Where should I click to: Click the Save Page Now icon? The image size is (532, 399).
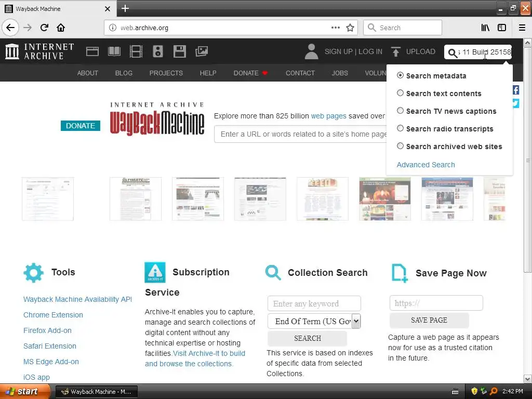point(400,273)
